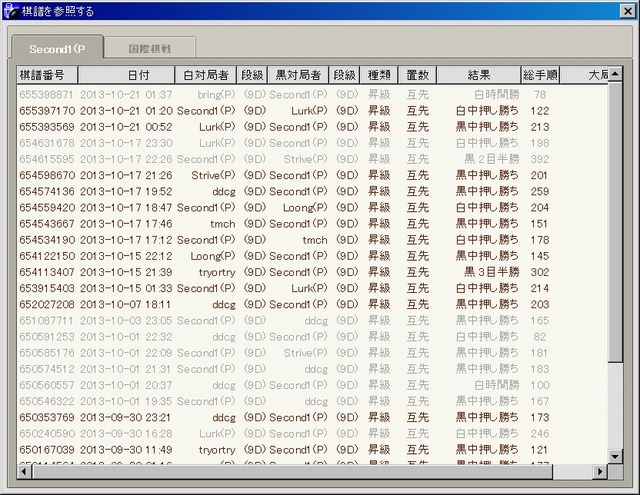Click white player tmch in row 654543667
This screenshot has height=495, width=640.
pyautogui.click(x=223, y=224)
